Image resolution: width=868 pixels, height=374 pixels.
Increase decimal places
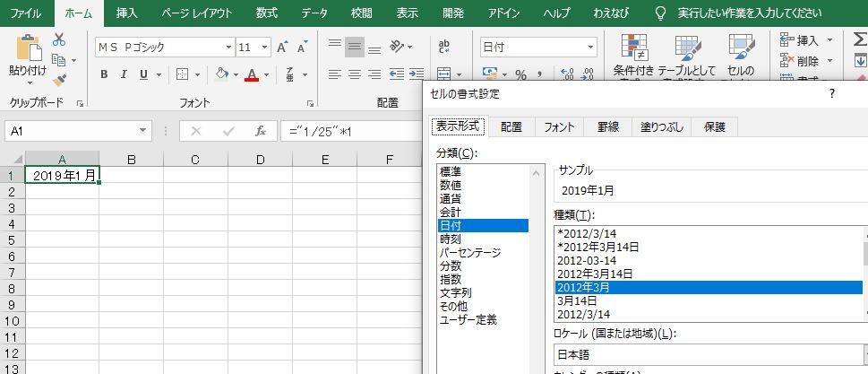click(x=567, y=74)
